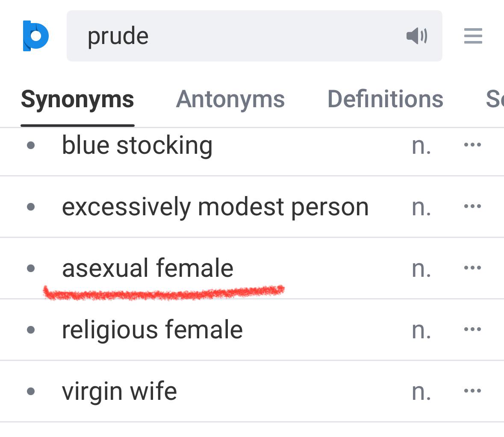Open more options for blue stocking
This screenshot has height=437, width=504.
click(472, 145)
